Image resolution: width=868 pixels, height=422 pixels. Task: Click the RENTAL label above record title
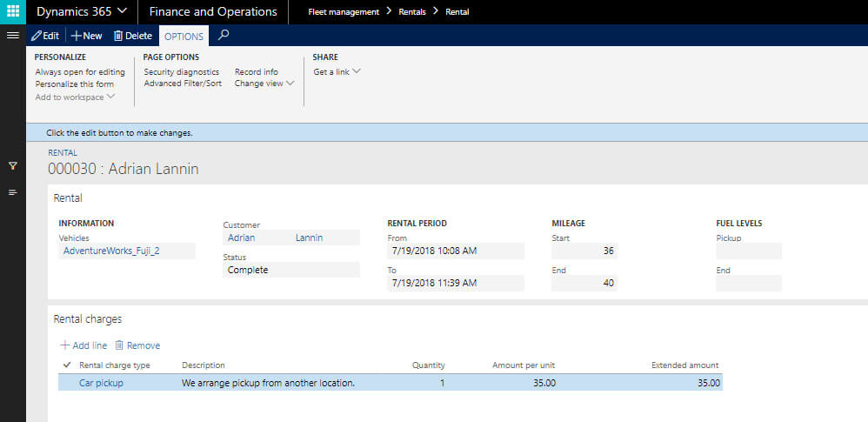(63, 153)
